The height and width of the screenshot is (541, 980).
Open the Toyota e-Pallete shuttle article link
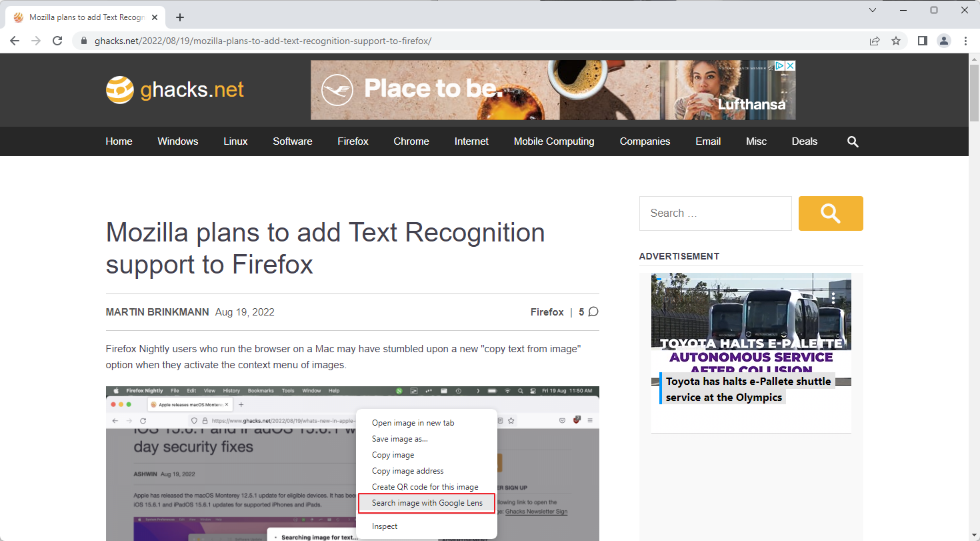(x=748, y=389)
